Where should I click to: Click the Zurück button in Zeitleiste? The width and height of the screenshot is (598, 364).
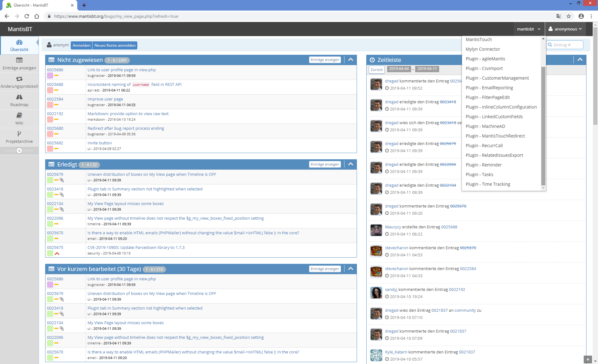click(x=377, y=70)
